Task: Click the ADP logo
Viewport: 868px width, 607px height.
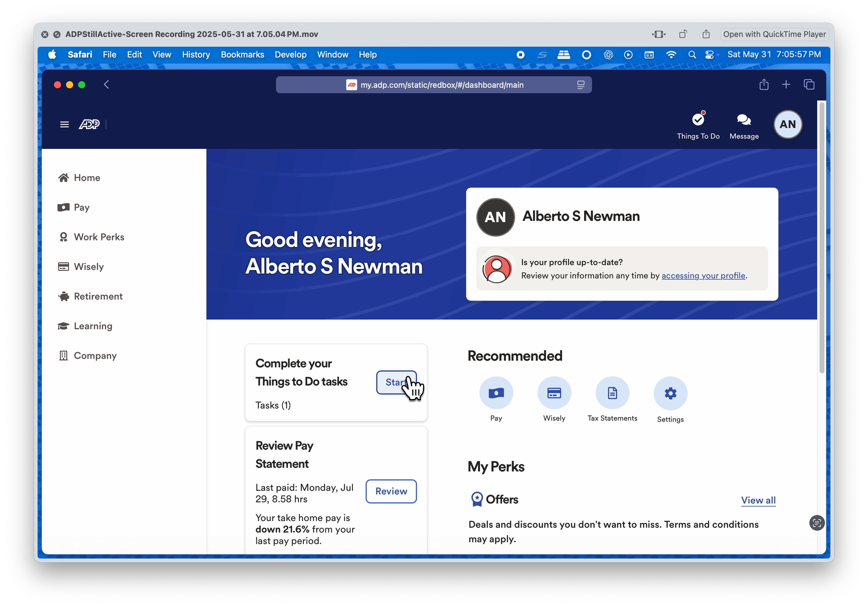Action: click(x=89, y=125)
